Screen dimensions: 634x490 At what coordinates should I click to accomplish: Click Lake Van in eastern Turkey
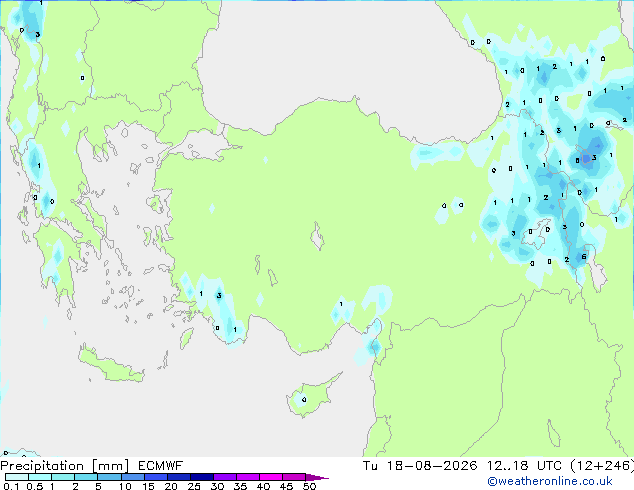tap(536, 234)
